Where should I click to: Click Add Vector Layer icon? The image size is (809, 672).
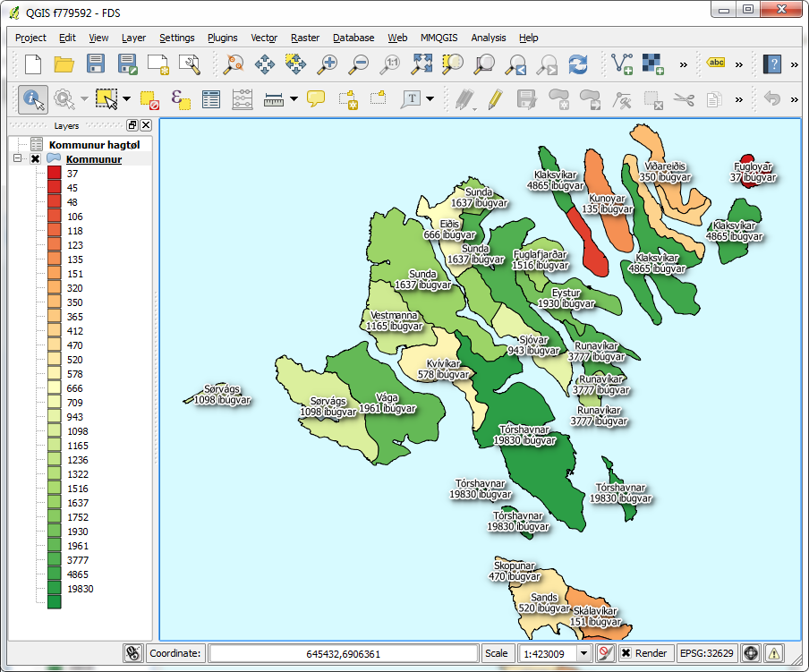tap(622, 64)
